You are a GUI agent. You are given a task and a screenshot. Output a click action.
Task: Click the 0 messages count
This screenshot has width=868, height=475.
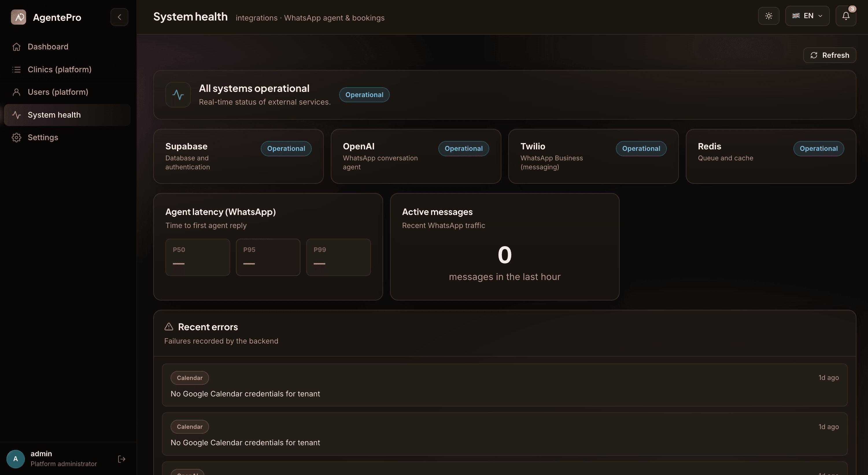tap(505, 255)
